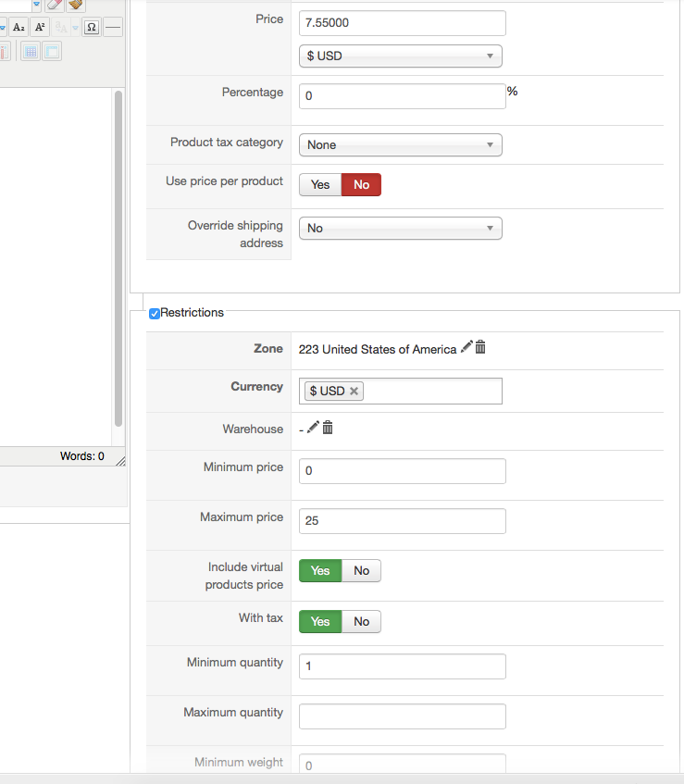
Task: Remove the Warehouse with trash icon
Action: click(x=328, y=427)
